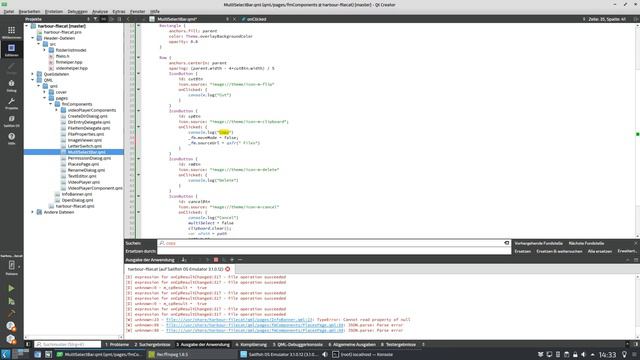Viewport: 640px width, 360px height.
Task: Open the Fenster menu
Action: (x=138, y=11)
